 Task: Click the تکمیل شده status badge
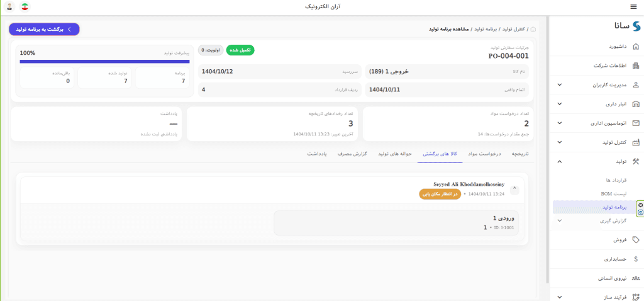(x=240, y=50)
